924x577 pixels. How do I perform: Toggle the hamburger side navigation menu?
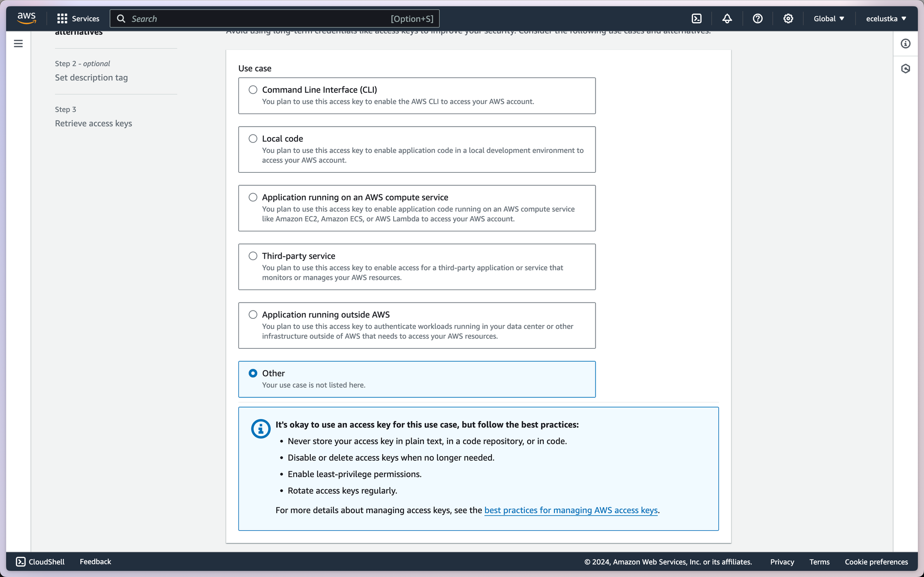point(18,43)
